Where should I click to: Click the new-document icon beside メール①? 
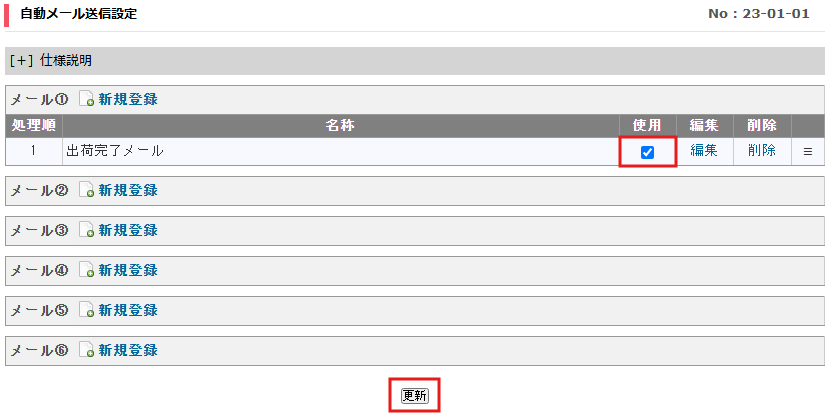86,99
